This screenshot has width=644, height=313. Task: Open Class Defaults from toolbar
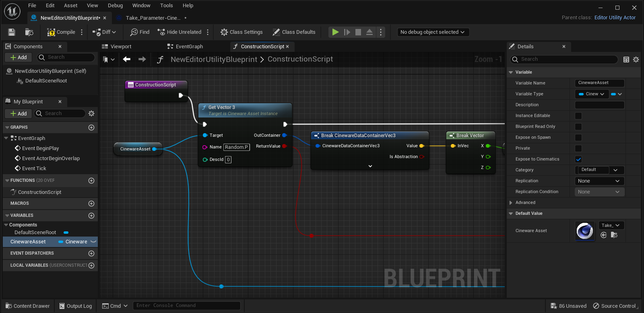294,32
